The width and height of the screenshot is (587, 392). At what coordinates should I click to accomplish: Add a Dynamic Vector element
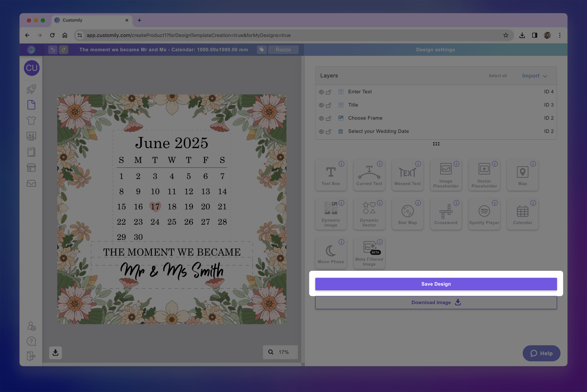pyautogui.click(x=369, y=214)
